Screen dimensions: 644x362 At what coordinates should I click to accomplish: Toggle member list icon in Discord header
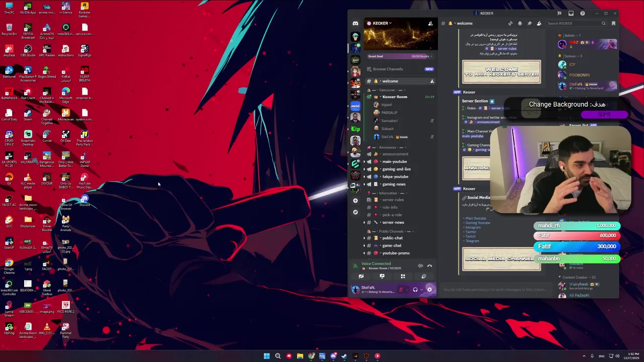(x=539, y=23)
